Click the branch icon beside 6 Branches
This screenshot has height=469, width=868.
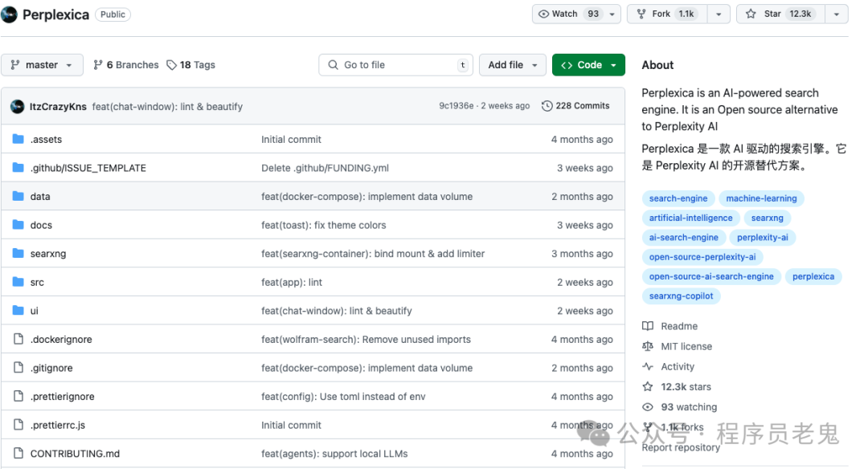tap(98, 65)
